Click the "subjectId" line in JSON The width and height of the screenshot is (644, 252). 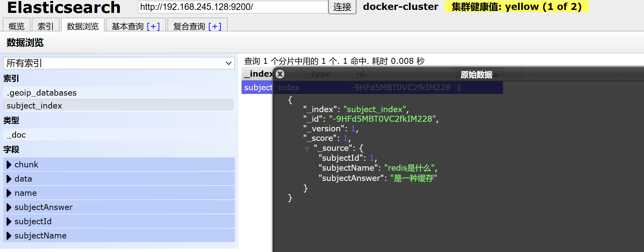[348, 158]
